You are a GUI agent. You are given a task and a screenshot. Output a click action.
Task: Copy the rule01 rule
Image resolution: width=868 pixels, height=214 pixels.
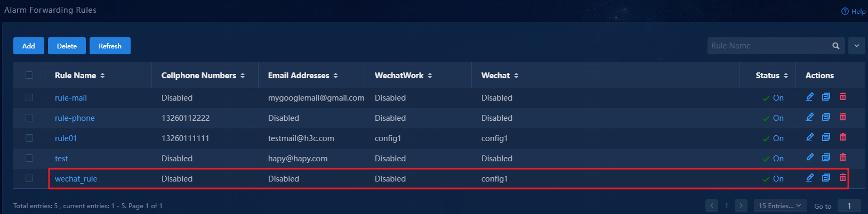point(826,137)
